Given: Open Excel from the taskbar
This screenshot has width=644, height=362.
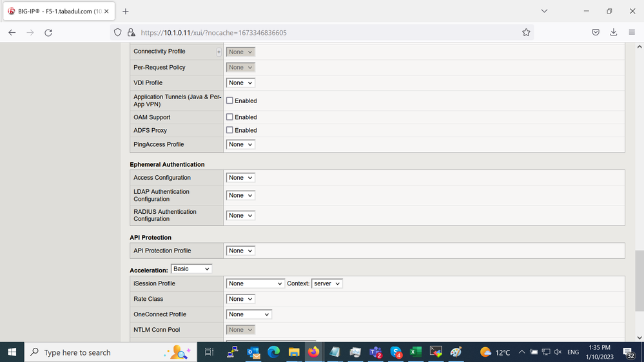Looking at the screenshot, I should (416, 352).
